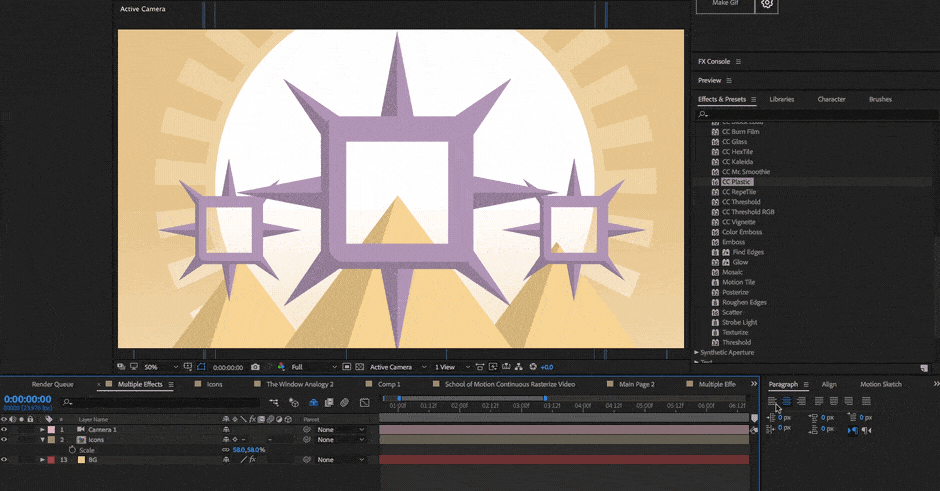Open the Libraries panel tab
Screen dimensions: 940x491
tap(782, 100)
